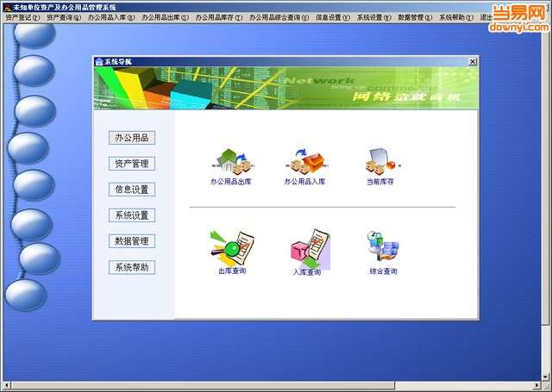The image size is (552, 392).
Task: Select the 办公用品 navigation button
Action: [x=132, y=138]
